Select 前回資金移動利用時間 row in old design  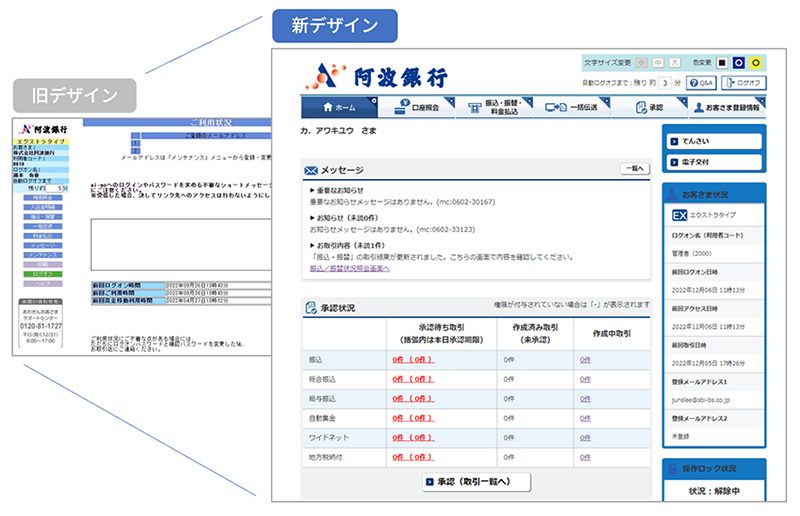pyautogui.click(x=181, y=301)
